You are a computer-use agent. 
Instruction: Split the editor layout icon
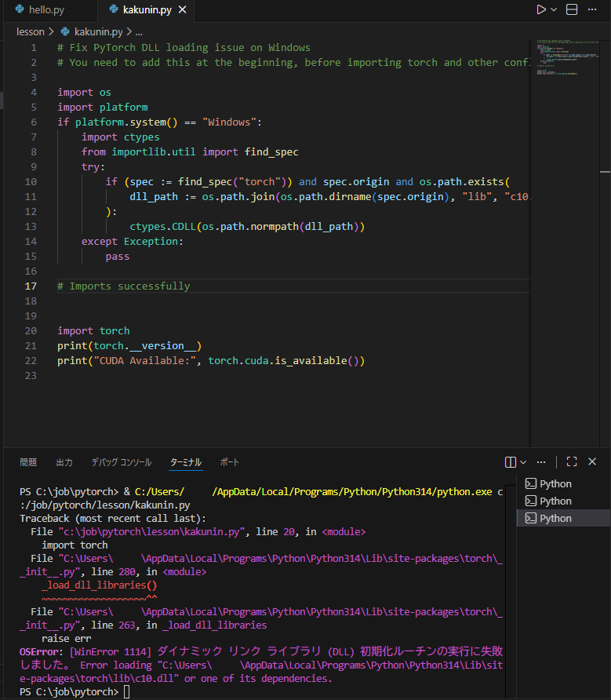572,9
